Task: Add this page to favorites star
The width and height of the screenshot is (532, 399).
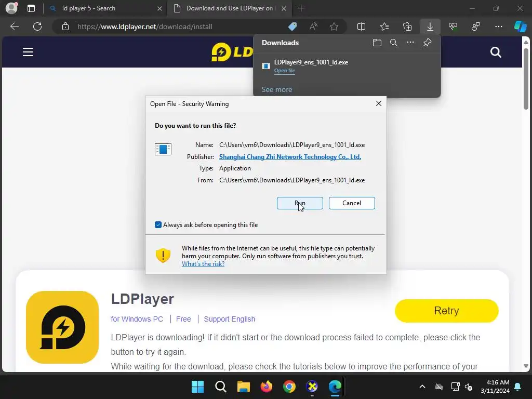Action: (334, 26)
